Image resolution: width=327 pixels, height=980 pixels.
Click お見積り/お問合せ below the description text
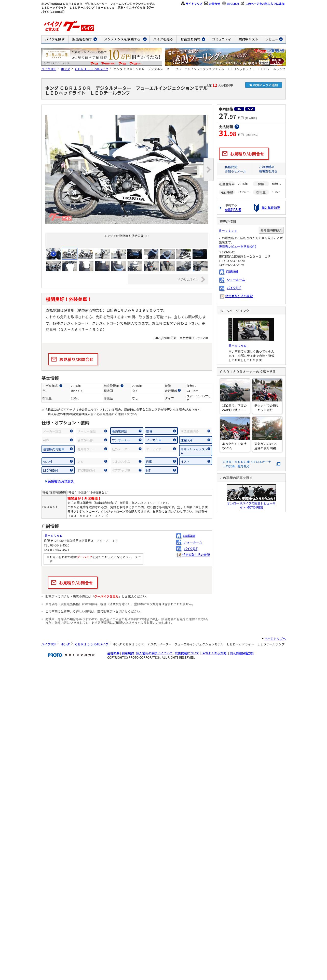[x=73, y=359]
